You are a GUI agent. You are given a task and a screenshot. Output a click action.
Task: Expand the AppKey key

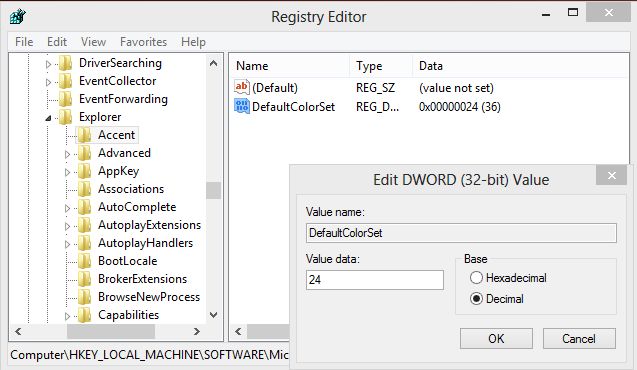tap(67, 172)
